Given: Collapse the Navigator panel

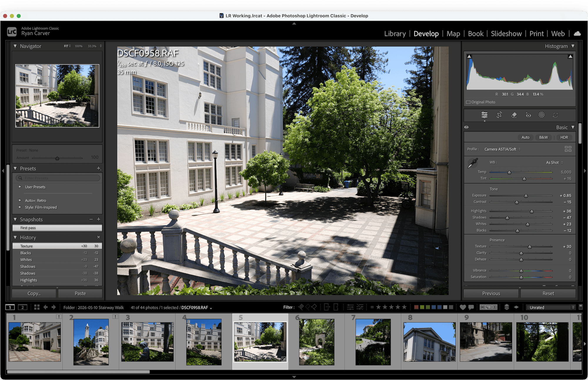Looking at the screenshot, I should point(15,46).
